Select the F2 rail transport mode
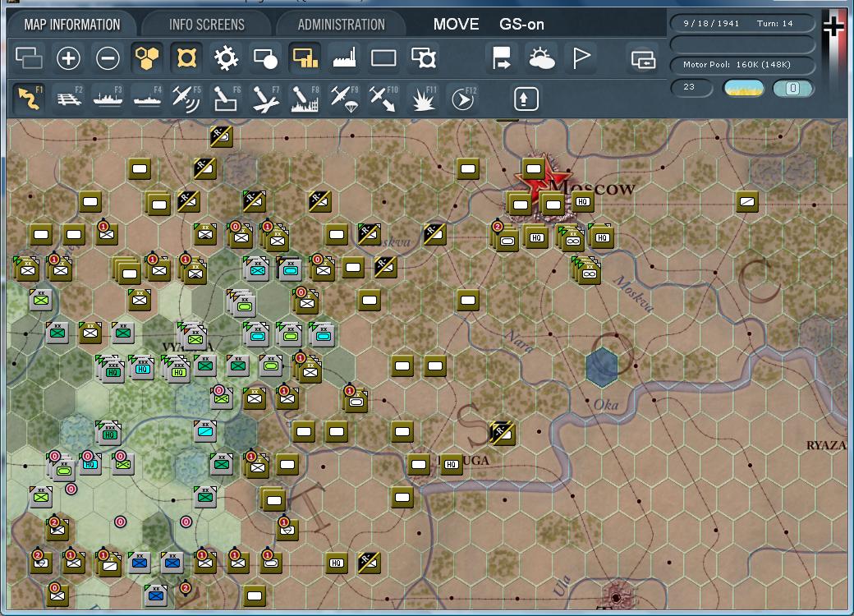This screenshot has height=616, width=854. point(70,99)
